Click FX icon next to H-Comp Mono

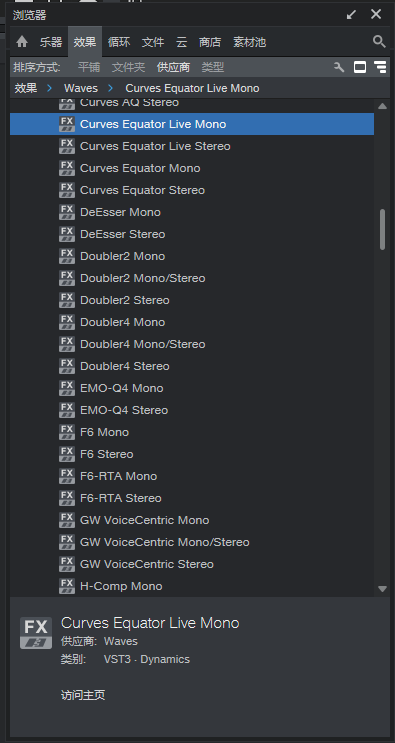(67, 586)
